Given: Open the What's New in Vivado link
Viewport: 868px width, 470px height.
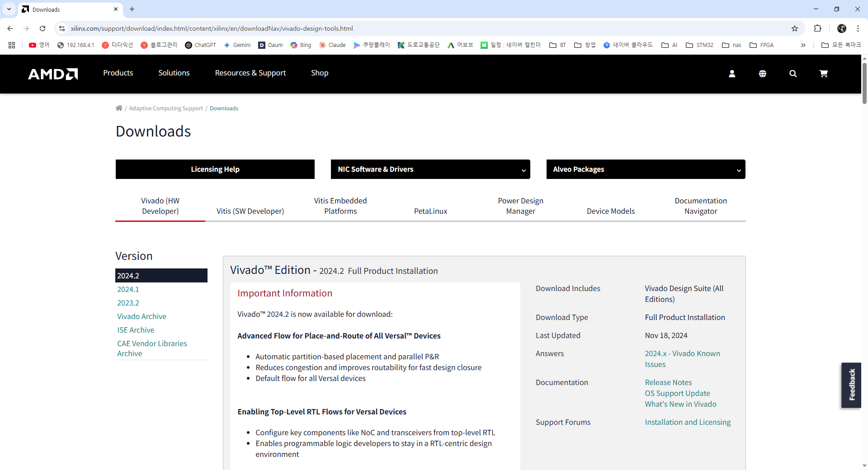Looking at the screenshot, I should tap(680, 404).
